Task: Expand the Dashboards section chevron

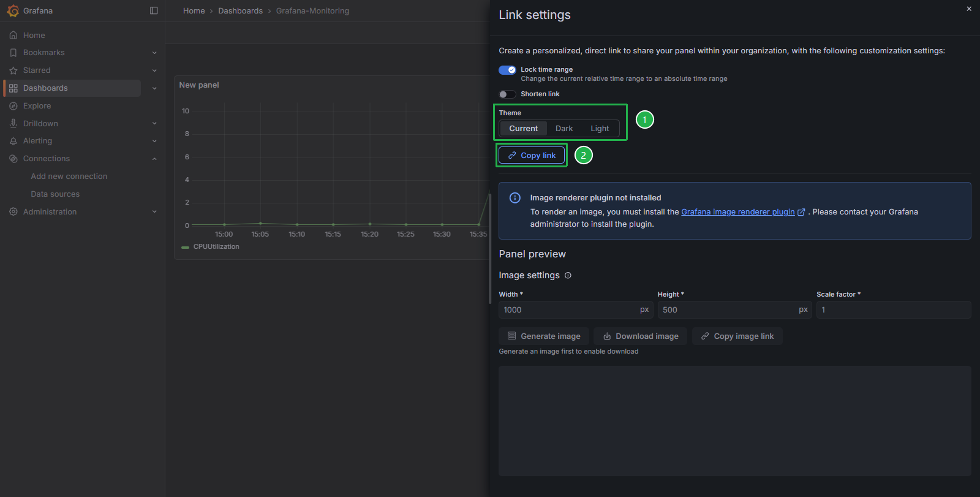Action: 154,88
